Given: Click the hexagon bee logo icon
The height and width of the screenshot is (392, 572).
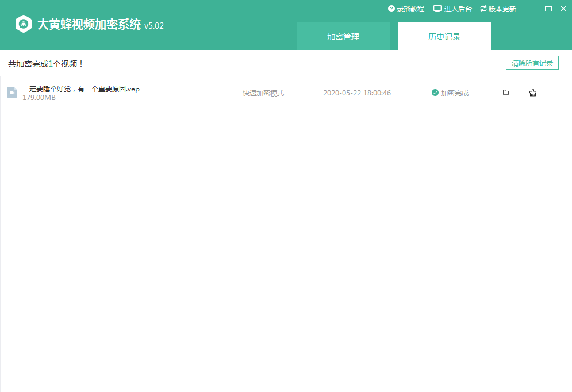Looking at the screenshot, I should tap(24, 25).
